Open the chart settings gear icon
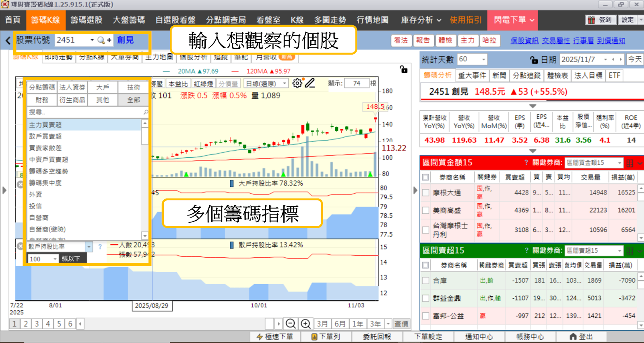Viewport: 644px width, 343px height. 297,83
